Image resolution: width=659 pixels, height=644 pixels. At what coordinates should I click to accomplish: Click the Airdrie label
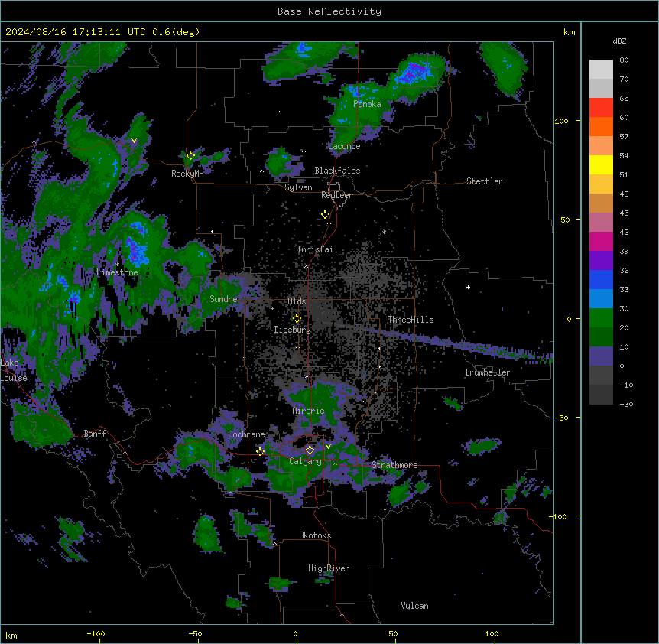309,411
